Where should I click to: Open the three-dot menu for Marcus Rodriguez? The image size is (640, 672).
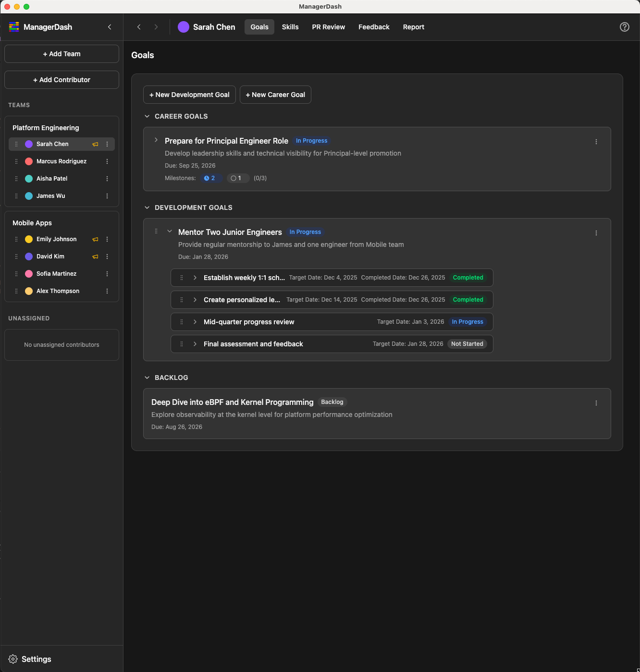pos(107,161)
